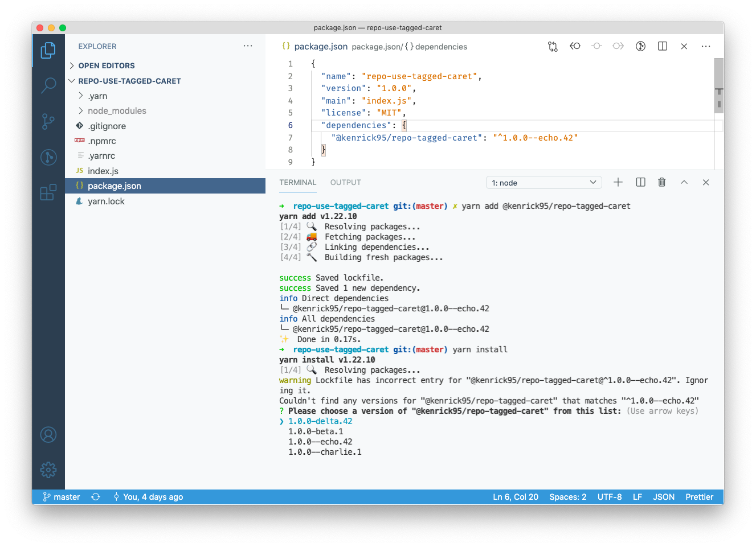Kill the terminal using the trash icon

[x=661, y=182]
